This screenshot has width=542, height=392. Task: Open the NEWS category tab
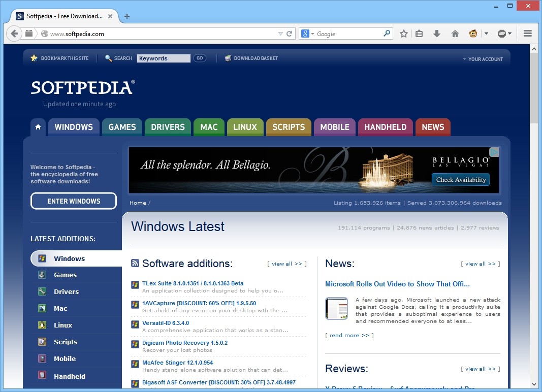pyautogui.click(x=433, y=127)
